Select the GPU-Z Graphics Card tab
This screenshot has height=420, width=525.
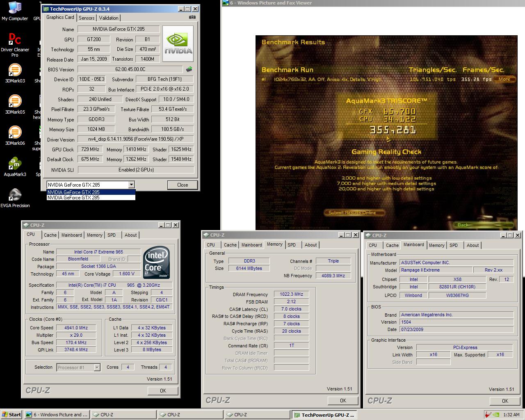click(x=60, y=17)
